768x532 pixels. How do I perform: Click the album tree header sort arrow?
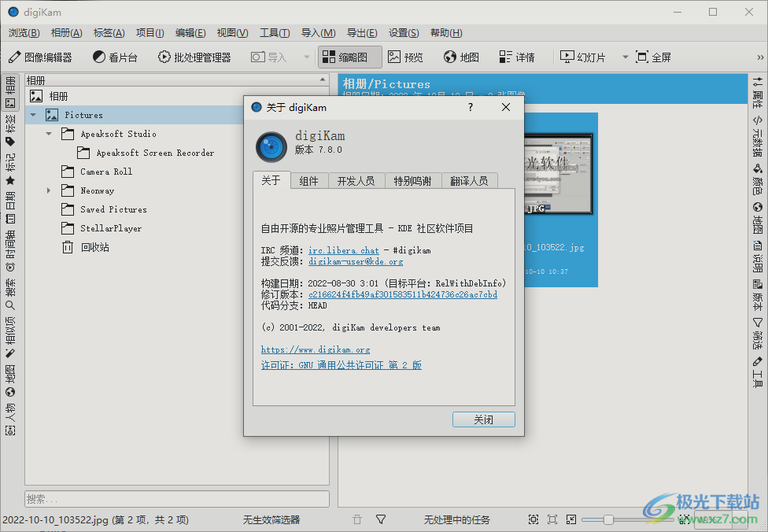[323, 79]
